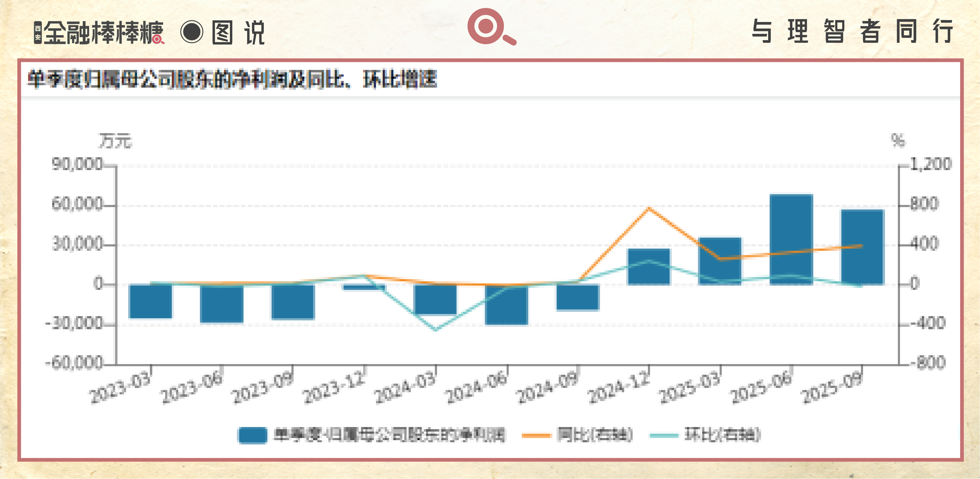Image resolution: width=980 pixels, height=479 pixels.
Task: Click the small 西安 badge icon
Action: tap(38, 33)
